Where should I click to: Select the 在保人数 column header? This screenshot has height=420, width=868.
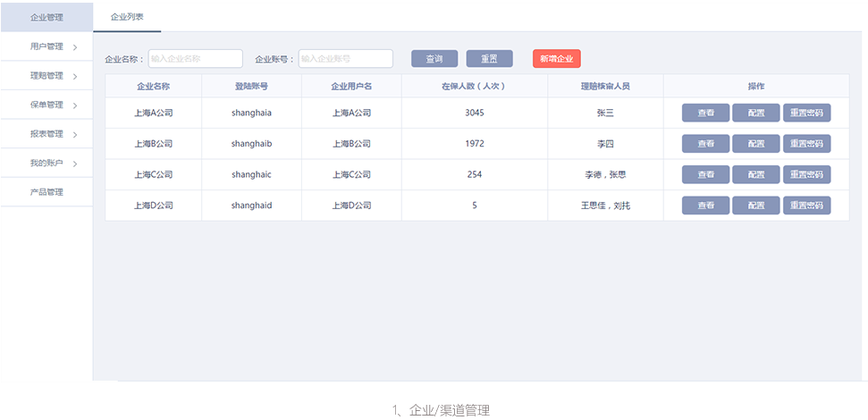tap(474, 87)
